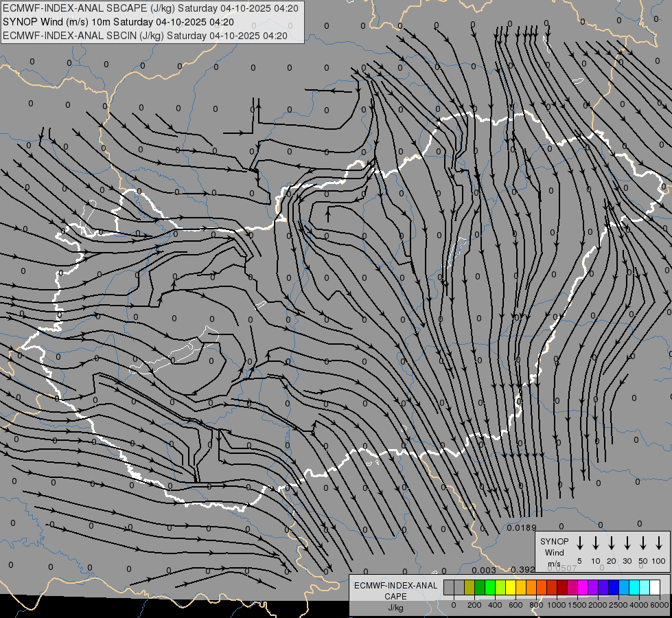
Task: Pick the dark green CAPE legend swatch
Action: coord(480,587)
